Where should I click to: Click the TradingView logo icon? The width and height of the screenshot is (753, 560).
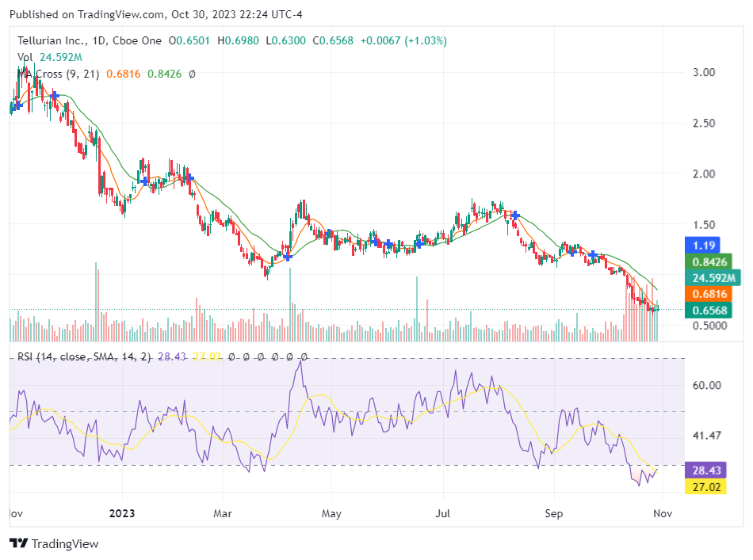coord(18,543)
